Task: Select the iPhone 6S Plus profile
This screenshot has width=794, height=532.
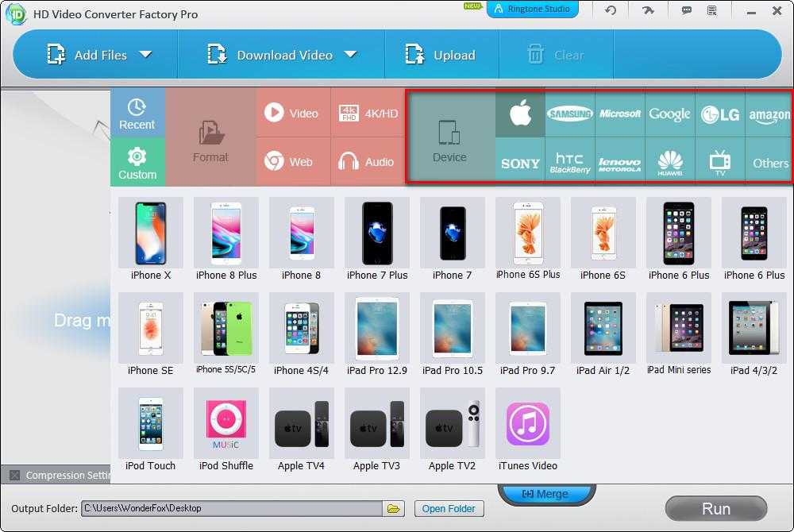Action: tap(528, 239)
